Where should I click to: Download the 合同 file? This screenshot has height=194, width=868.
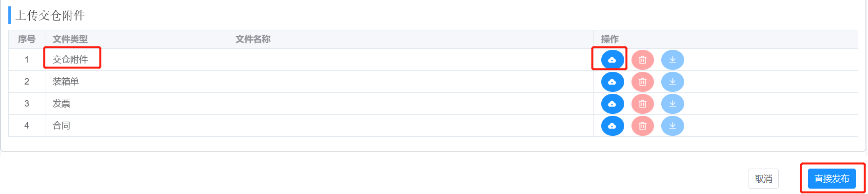point(672,126)
